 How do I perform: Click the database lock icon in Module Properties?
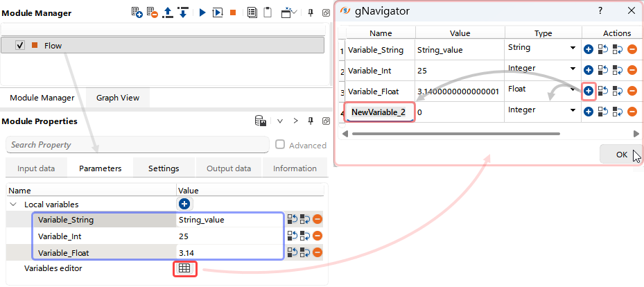[x=261, y=121]
